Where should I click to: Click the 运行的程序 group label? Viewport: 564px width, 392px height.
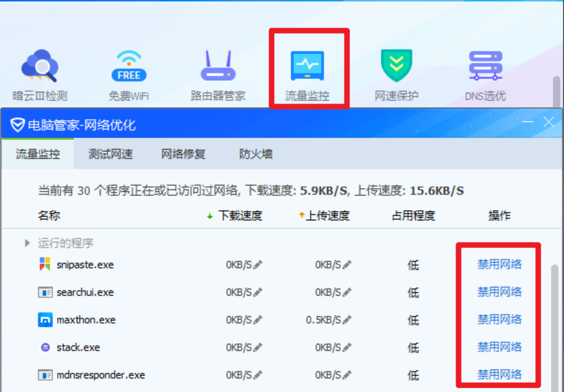coord(66,243)
